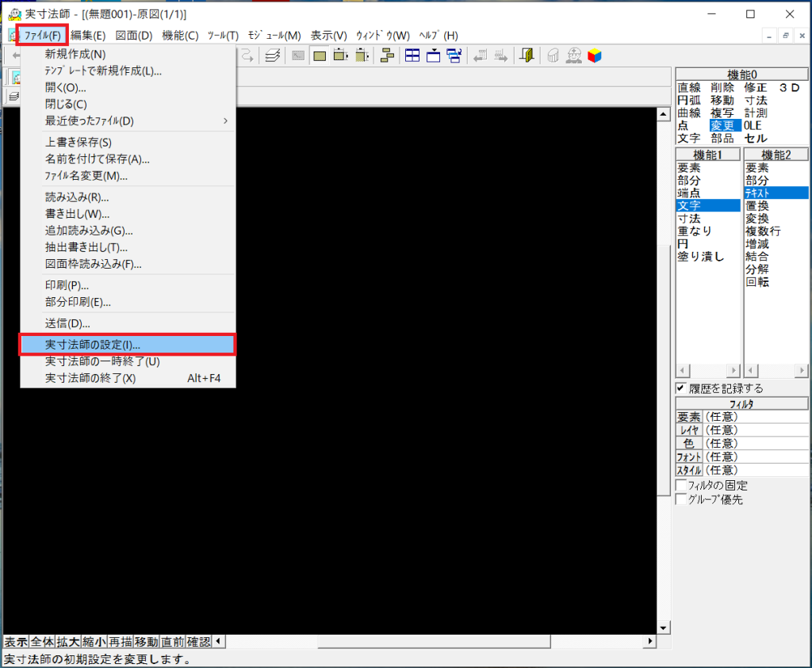Select 複数行 in the 機能2 list
Image resolution: width=812 pixels, height=668 pixels.
[776, 231]
